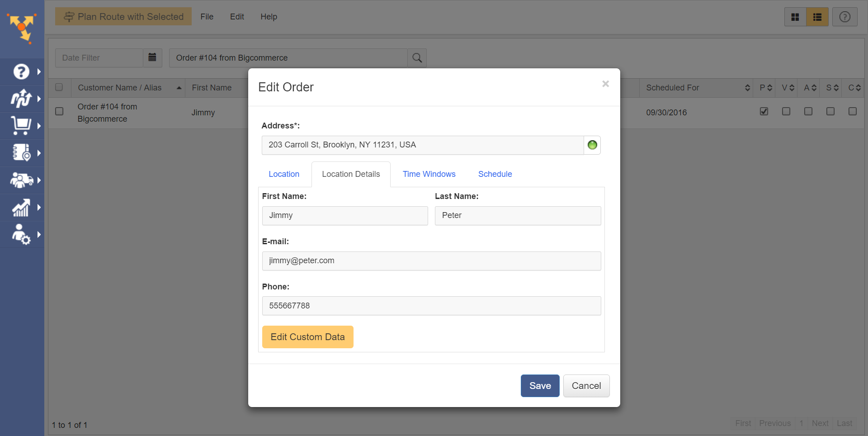Screen dimensions: 868x436
Task: Switch to the Time Windows tab
Action: [429, 174]
